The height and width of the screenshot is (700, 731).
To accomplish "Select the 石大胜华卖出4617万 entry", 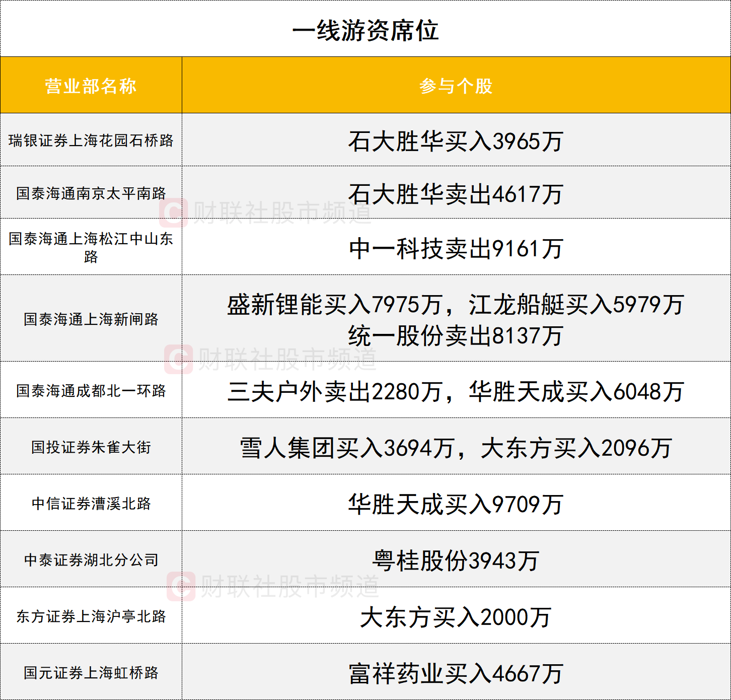I will [456, 194].
